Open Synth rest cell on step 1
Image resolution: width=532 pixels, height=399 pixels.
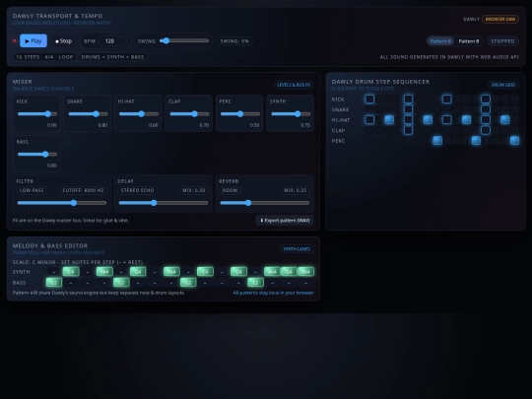54,272
